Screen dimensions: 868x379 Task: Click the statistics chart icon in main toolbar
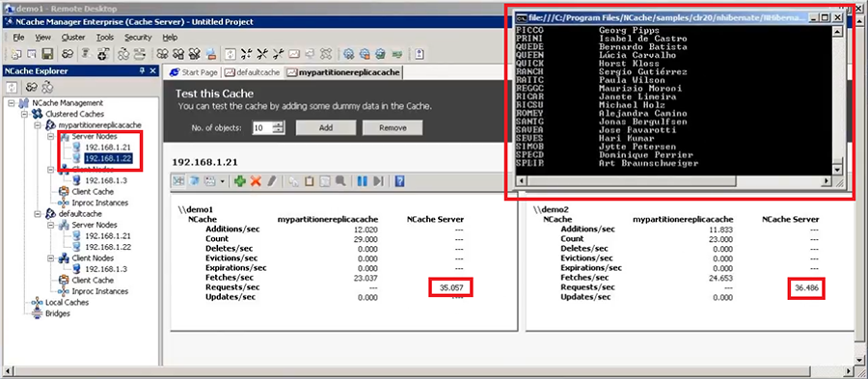294,54
